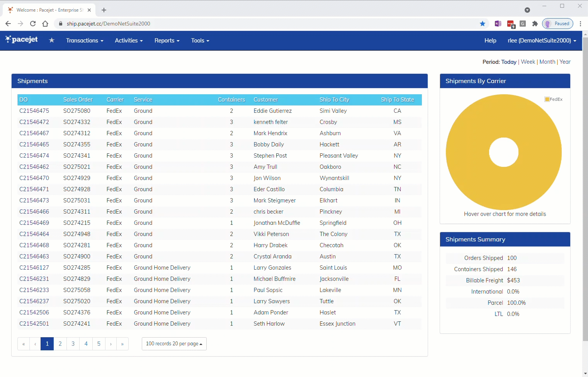The width and height of the screenshot is (588, 377).
Task: Open the Transactions menu
Action: (85, 41)
